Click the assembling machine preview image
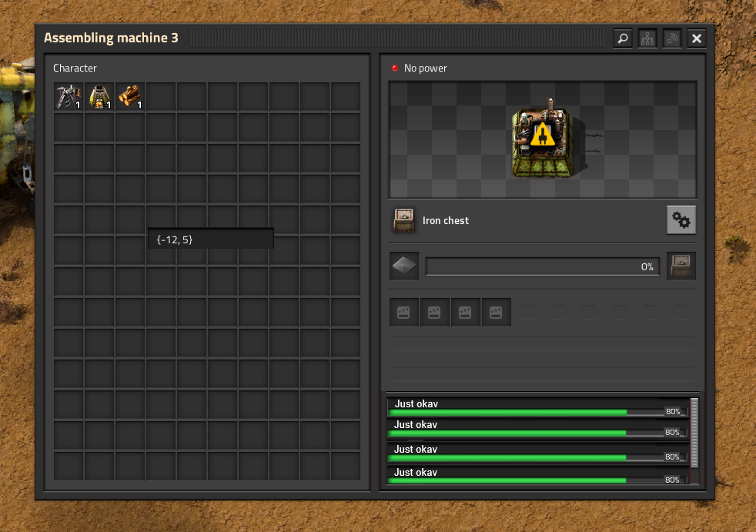756x532 pixels. pyautogui.click(x=543, y=139)
